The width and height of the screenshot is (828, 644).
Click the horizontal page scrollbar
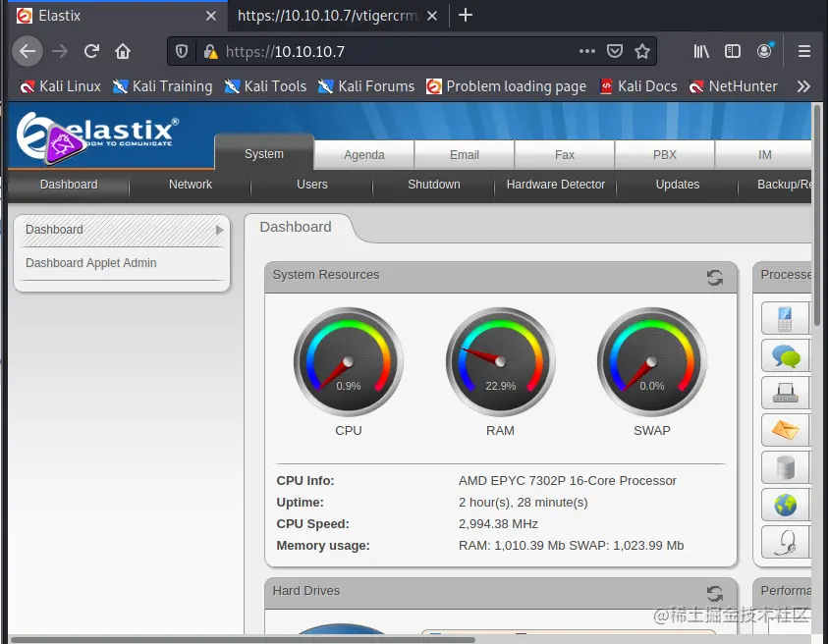[243, 640]
